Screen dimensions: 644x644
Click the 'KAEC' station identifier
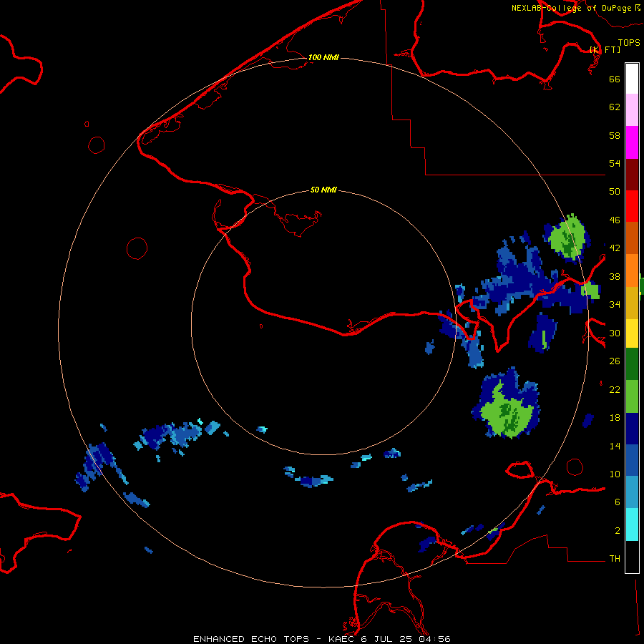[x=342, y=639]
